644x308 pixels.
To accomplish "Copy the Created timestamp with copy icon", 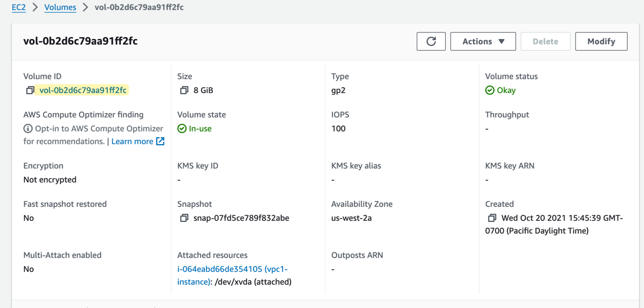I will pos(492,218).
